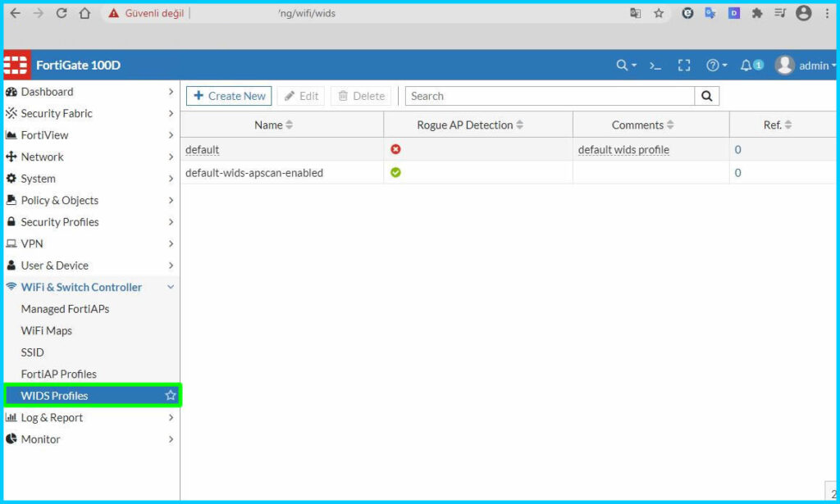The width and height of the screenshot is (840, 504).
Task: Open the WiFi Maps page
Action: 46,330
